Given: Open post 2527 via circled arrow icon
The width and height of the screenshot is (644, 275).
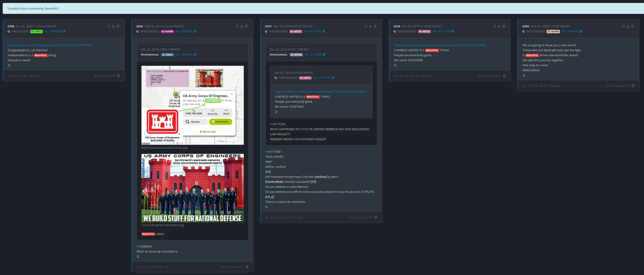Looking at the screenshot, I should [375, 26].
